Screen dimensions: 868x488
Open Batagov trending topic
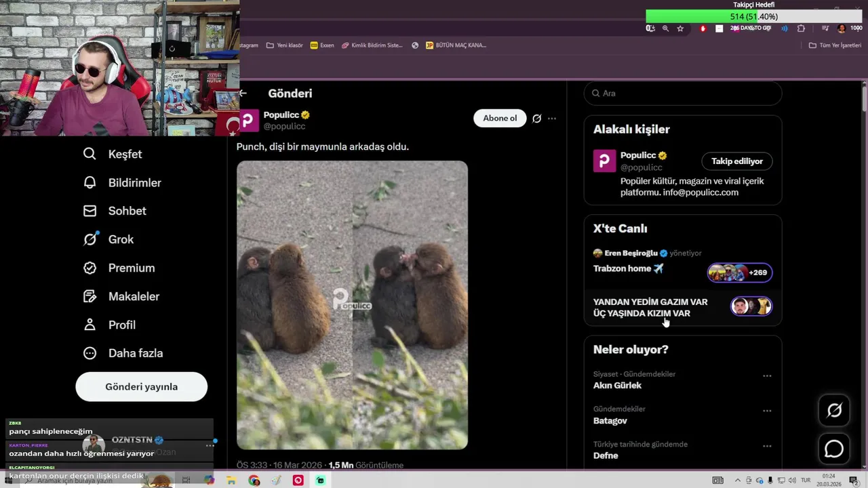(610, 420)
